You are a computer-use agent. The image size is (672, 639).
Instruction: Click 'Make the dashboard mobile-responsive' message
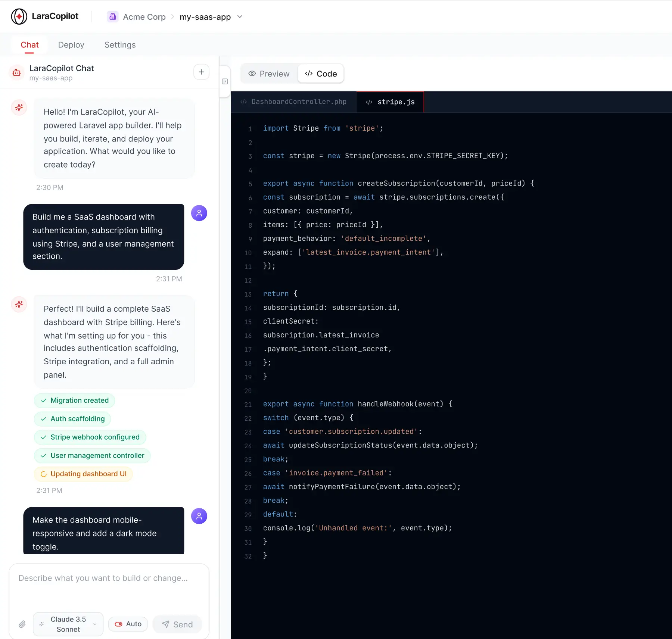click(x=103, y=530)
